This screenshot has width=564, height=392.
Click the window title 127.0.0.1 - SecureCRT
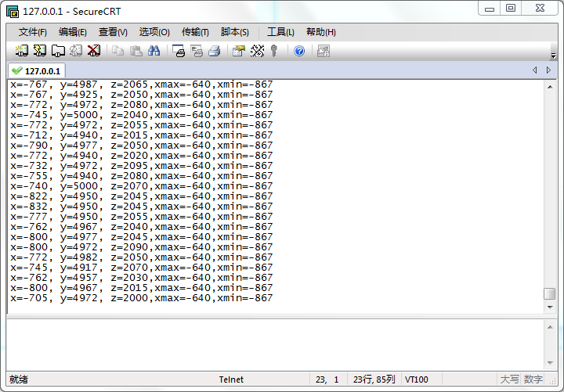click(72, 12)
